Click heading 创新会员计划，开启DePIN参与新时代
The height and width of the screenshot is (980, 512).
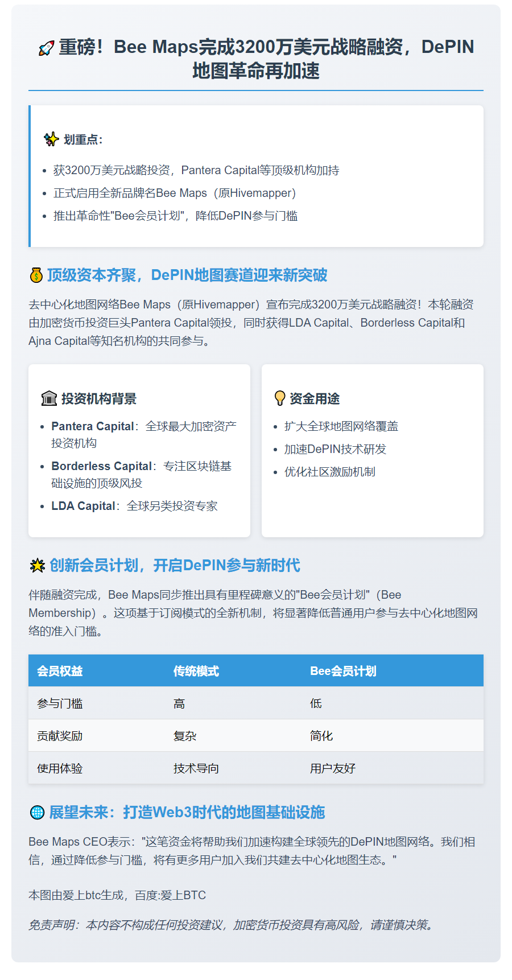pyautogui.click(x=175, y=566)
